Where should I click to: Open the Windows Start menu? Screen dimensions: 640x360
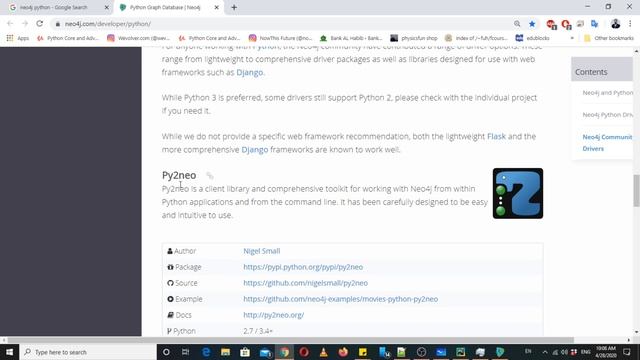(x=9, y=352)
